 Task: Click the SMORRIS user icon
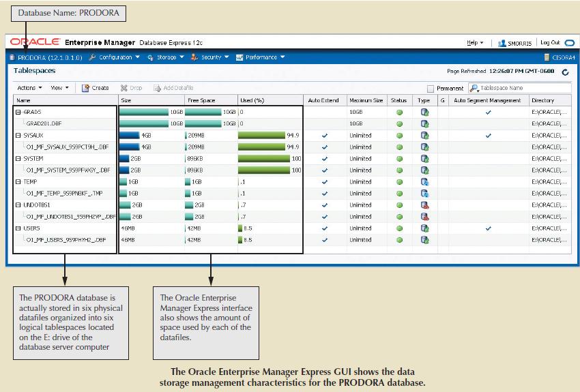point(502,43)
